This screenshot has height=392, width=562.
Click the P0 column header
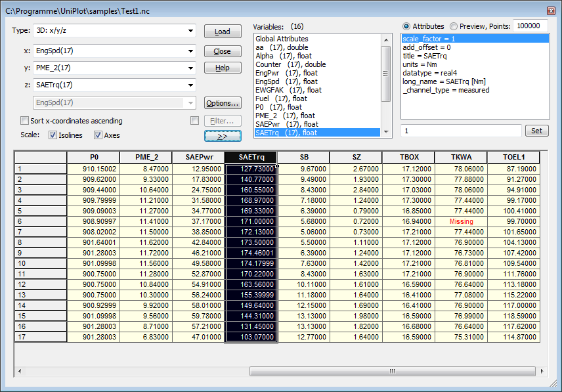(x=93, y=158)
